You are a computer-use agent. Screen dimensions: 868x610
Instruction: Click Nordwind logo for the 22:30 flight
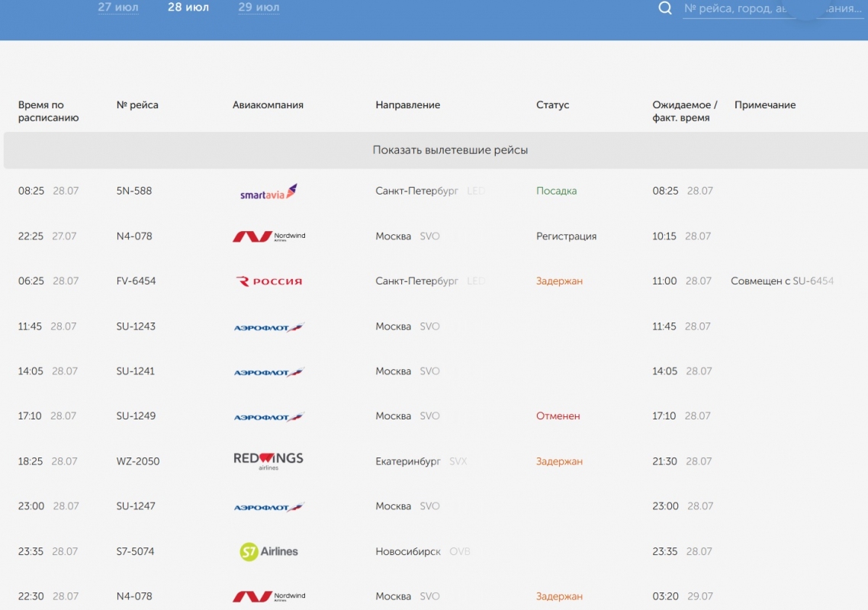tap(268, 596)
